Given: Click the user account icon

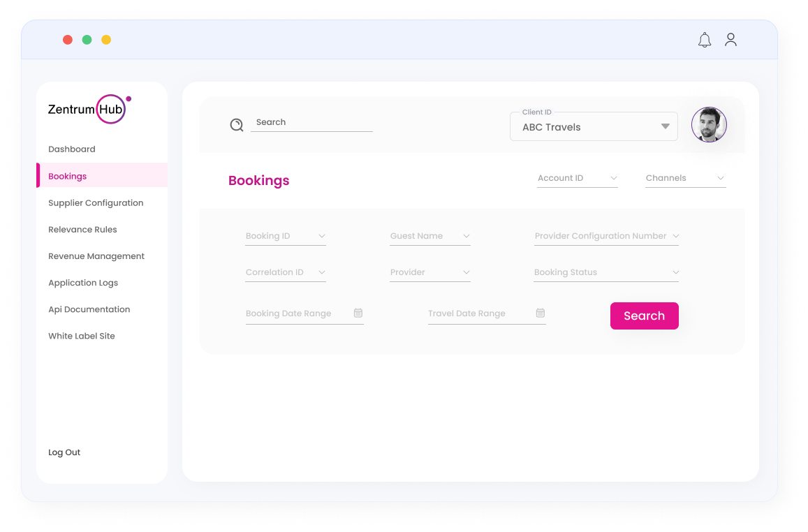Looking at the screenshot, I should coord(730,40).
